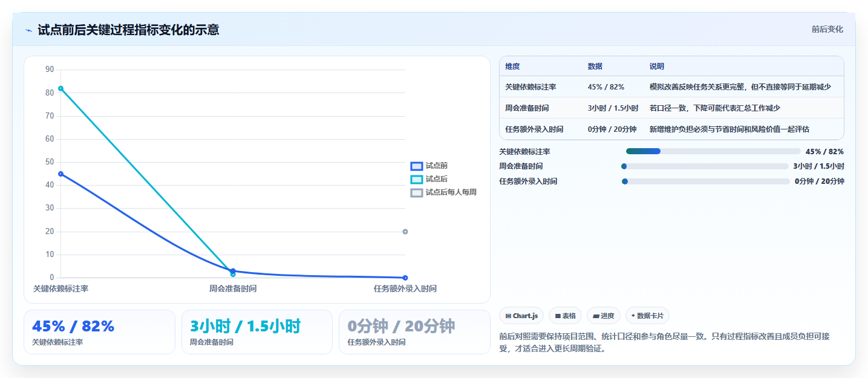Viewport: 868px width, 378px height.
Task: Toggle the 试点后每人每周 legend entry
Action: pyautogui.click(x=443, y=192)
